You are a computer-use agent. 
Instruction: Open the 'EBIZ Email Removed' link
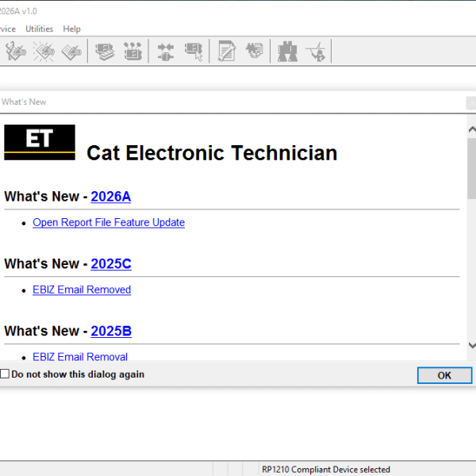pyautogui.click(x=82, y=290)
